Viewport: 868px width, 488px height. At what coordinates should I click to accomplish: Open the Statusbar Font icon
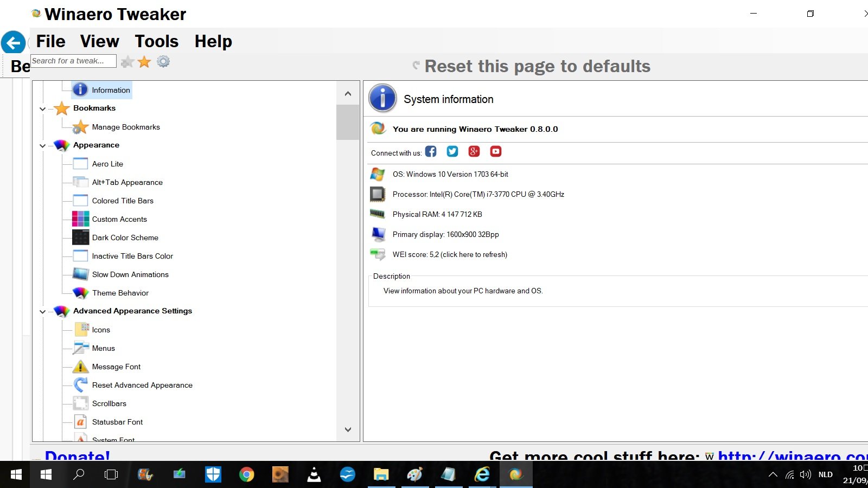pos(81,422)
